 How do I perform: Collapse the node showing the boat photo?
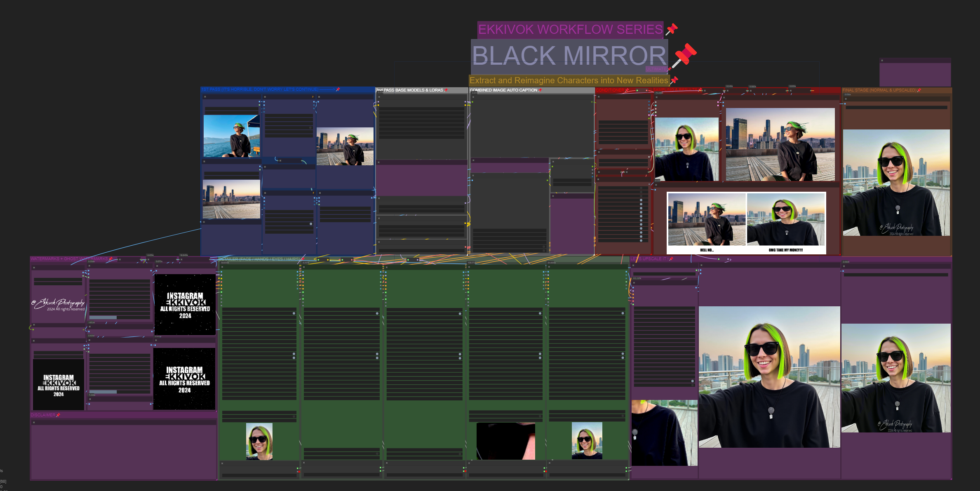click(205, 97)
